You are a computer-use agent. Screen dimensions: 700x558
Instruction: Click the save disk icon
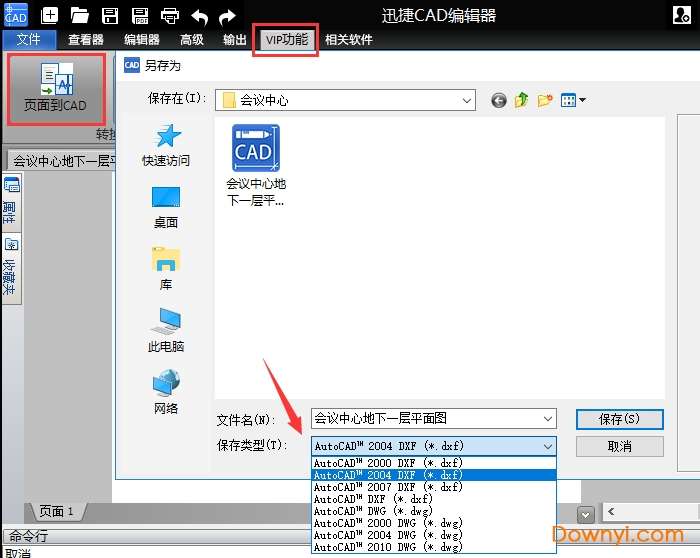point(110,16)
